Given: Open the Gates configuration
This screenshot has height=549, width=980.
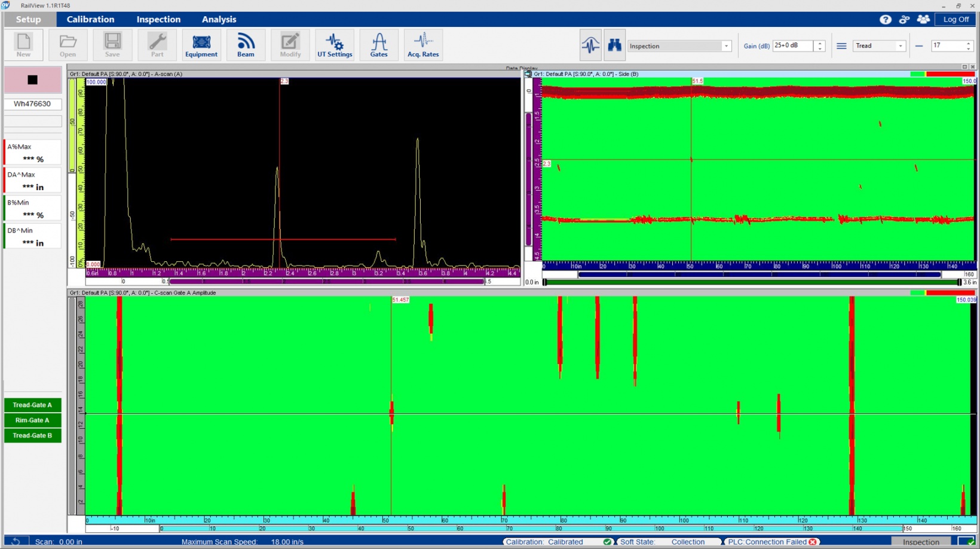Looking at the screenshot, I should pyautogui.click(x=379, y=45).
